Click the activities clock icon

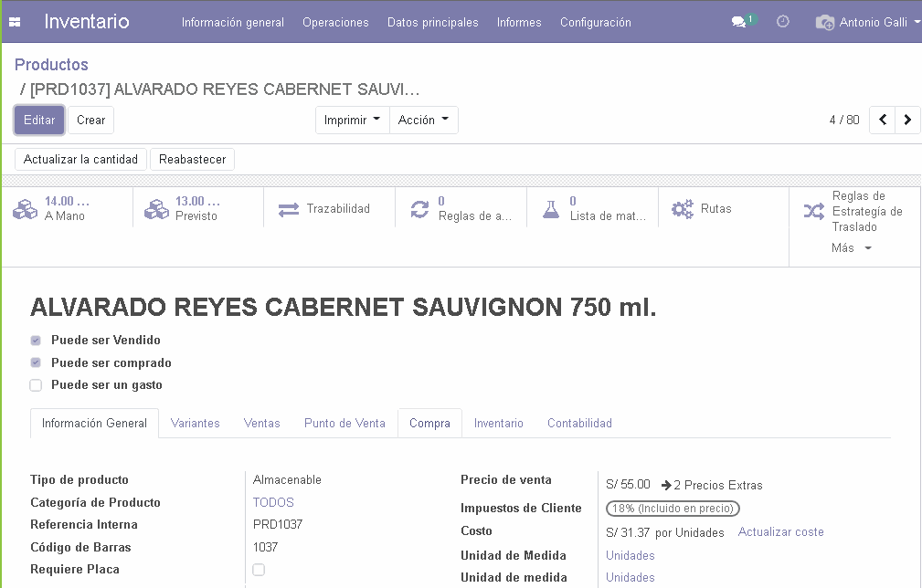click(783, 22)
